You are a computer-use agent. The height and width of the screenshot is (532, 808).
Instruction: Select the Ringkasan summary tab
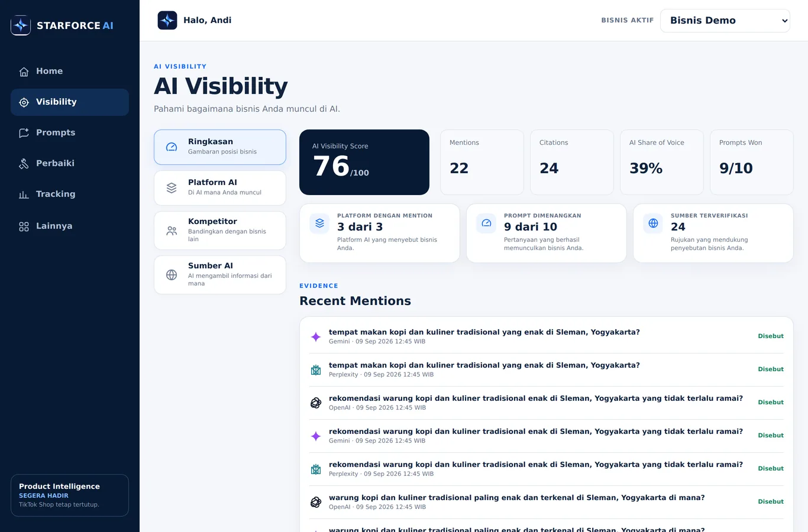tap(220, 147)
